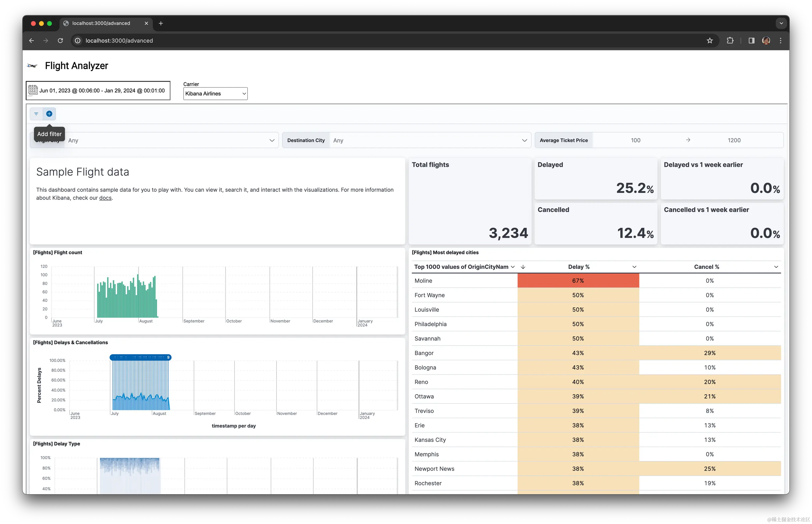
Task: Open browser extensions puzzle icon
Action: [x=730, y=41]
